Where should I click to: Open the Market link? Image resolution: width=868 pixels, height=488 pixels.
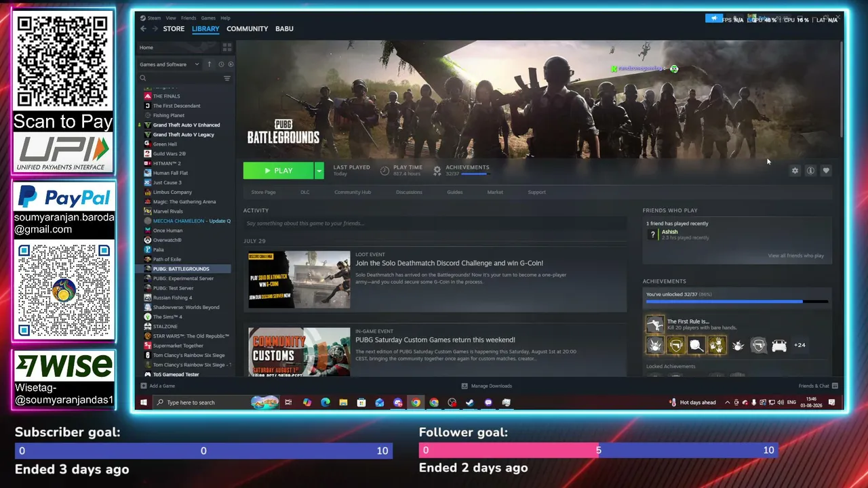495,192
